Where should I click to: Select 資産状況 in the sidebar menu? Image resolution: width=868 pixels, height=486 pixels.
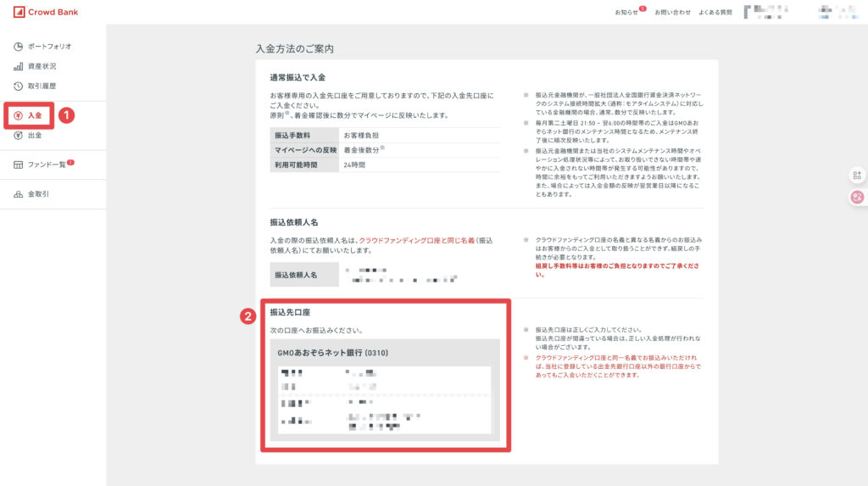(42, 66)
